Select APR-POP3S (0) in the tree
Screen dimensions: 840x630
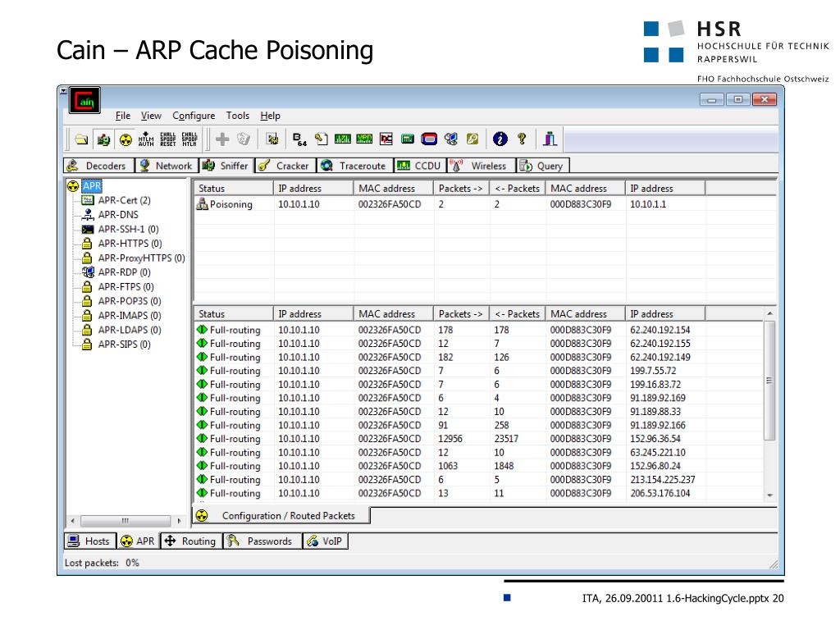click(130, 302)
